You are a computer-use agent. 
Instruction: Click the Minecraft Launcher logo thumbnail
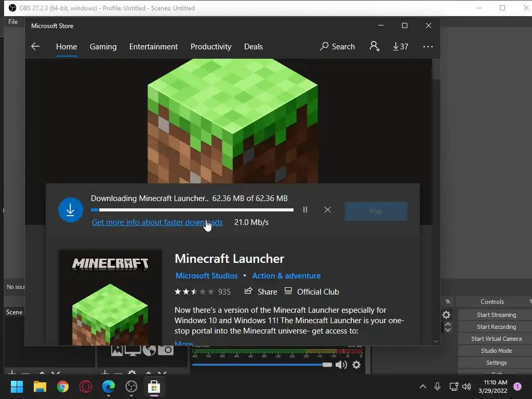click(x=110, y=298)
